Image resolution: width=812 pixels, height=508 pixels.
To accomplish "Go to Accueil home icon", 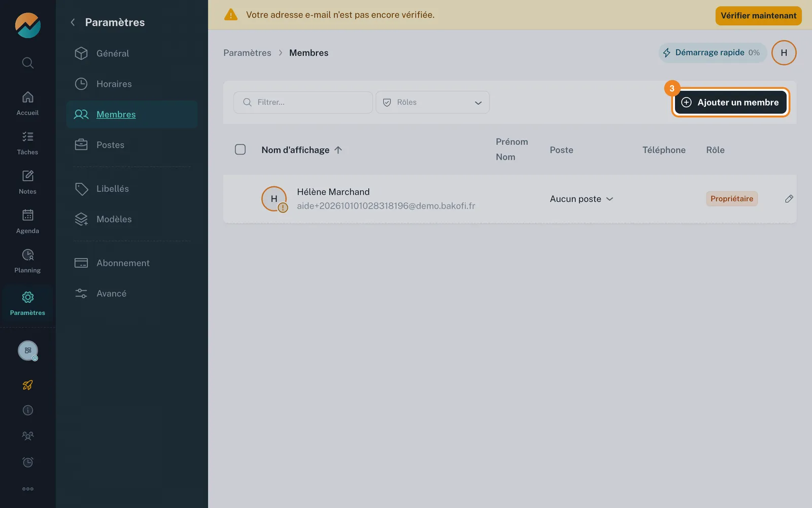I will 28,97.
